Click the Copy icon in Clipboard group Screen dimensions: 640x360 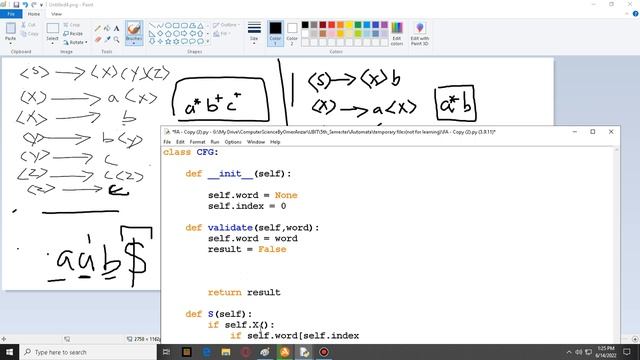pyautogui.click(x=24, y=33)
